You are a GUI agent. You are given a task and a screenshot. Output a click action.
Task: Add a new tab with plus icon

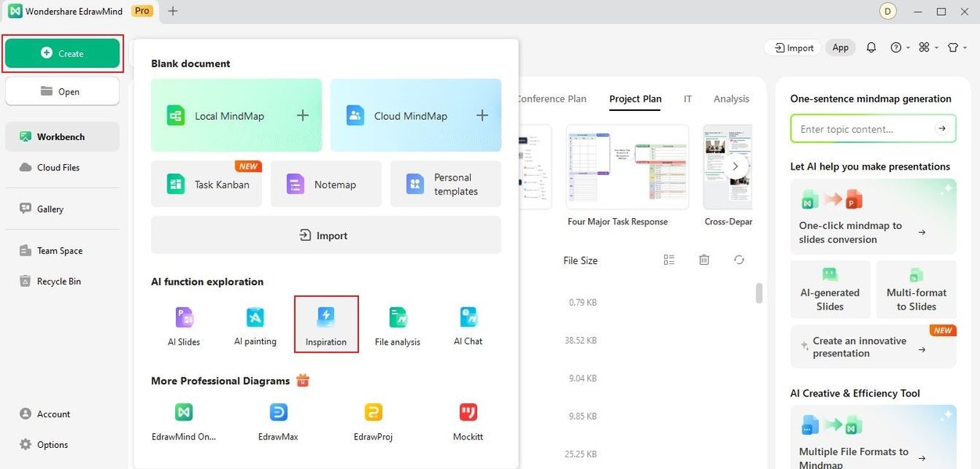(173, 11)
